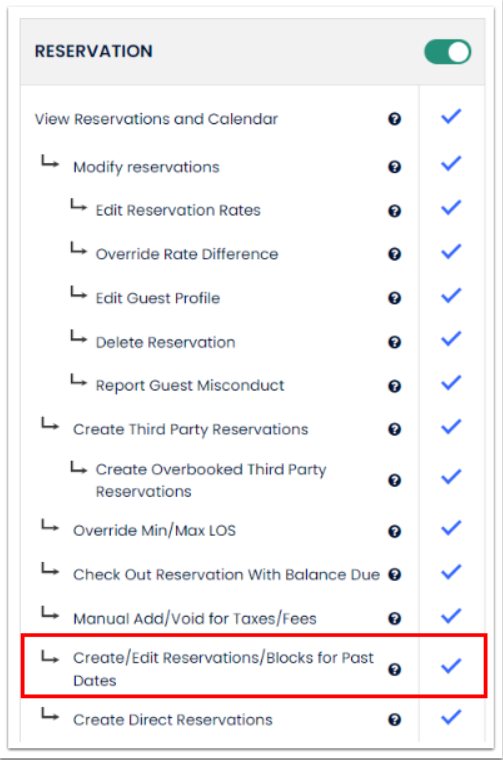Viewport: 503px width, 760px height.
Task: Show help for Create Direct Reservations
Action: pos(394,720)
